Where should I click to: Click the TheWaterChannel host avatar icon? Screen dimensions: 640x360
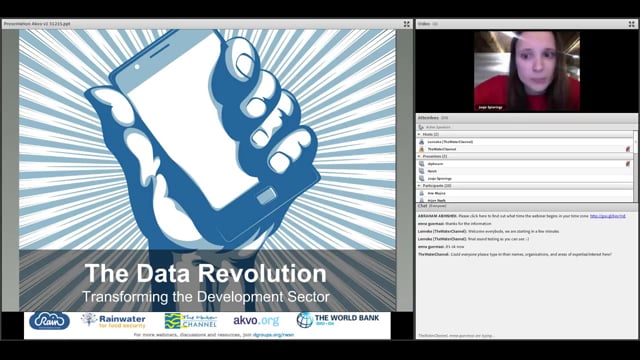pyautogui.click(x=422, y=149)
